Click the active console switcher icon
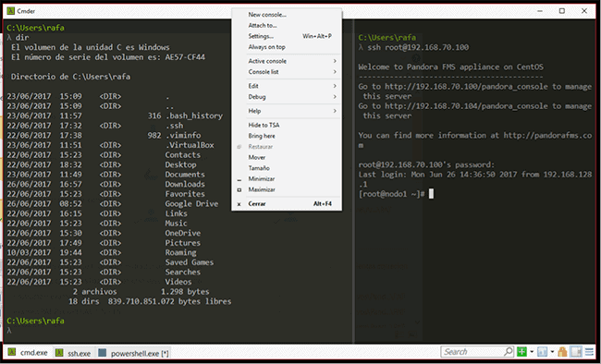This screenshot has height=364, width=601. click(x=542, y=351)
